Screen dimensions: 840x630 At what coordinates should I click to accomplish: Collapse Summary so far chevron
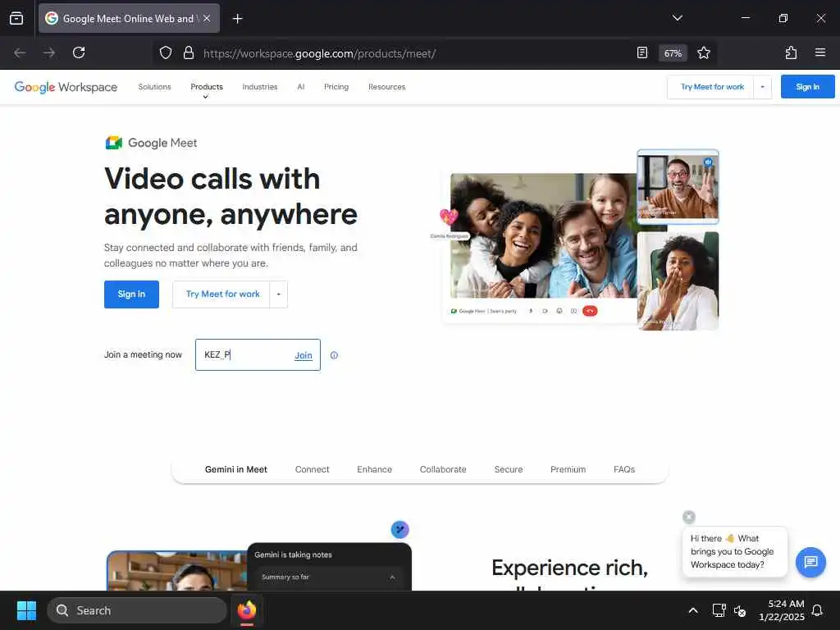tap(392, 577)
